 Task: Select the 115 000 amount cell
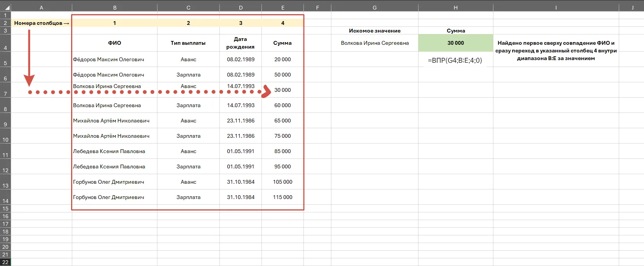(x=283, y=197)
